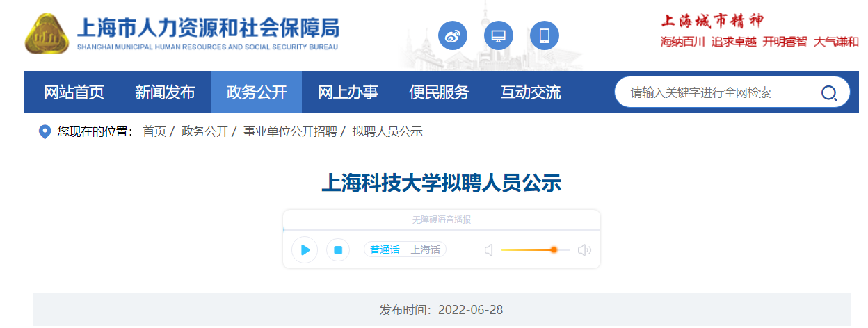This screenshot has height=328, width=868.
Task: Open the 新闻发布 menu
Action: [165, 92]
